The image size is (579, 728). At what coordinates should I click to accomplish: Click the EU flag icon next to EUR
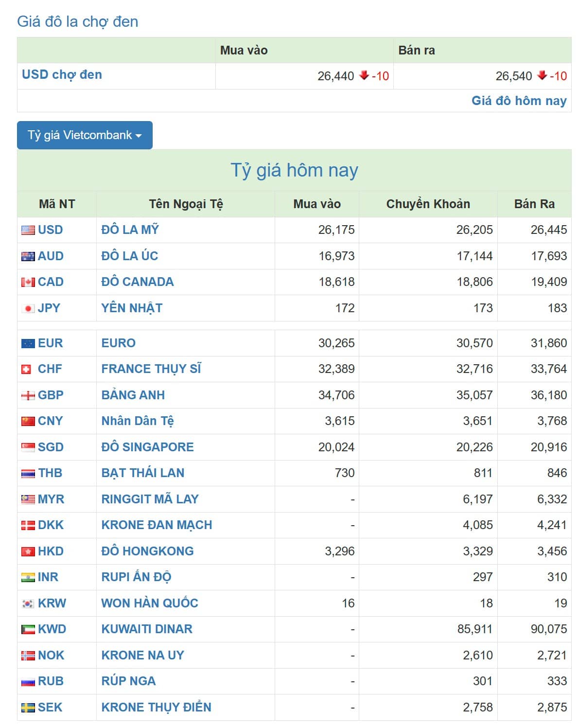tap(28, 342)
